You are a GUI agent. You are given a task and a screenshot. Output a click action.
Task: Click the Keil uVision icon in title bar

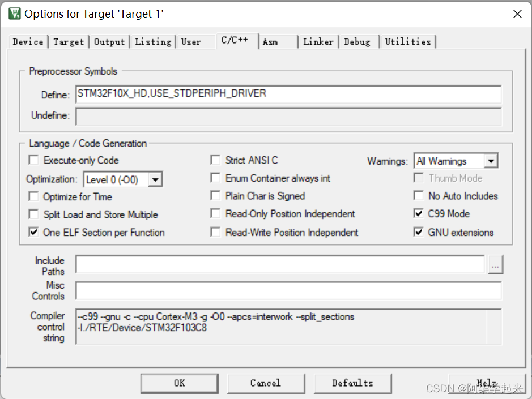[x=15, y=14]
